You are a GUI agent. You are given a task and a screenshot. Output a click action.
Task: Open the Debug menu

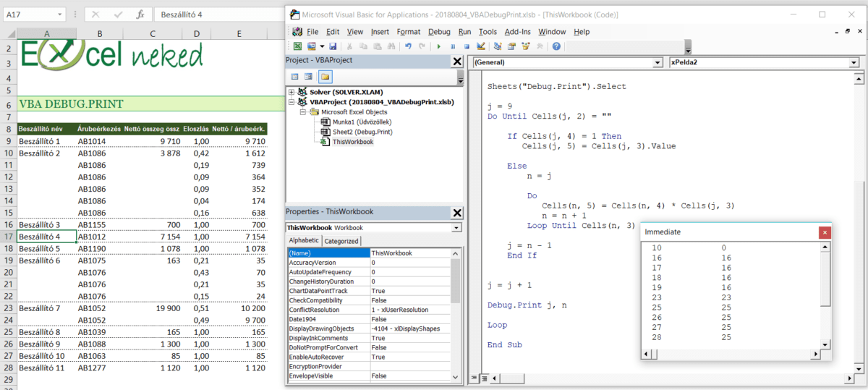coord(439,32)
